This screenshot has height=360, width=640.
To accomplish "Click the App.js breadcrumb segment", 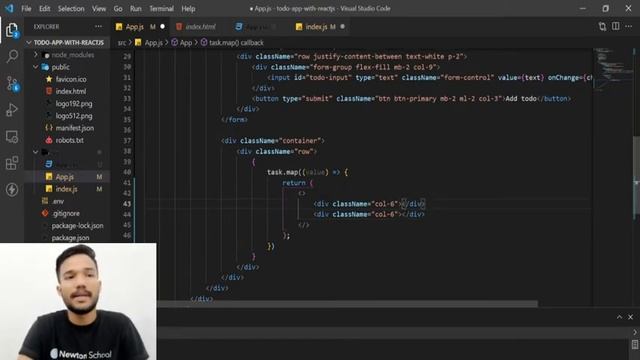I will pos(153,42).
